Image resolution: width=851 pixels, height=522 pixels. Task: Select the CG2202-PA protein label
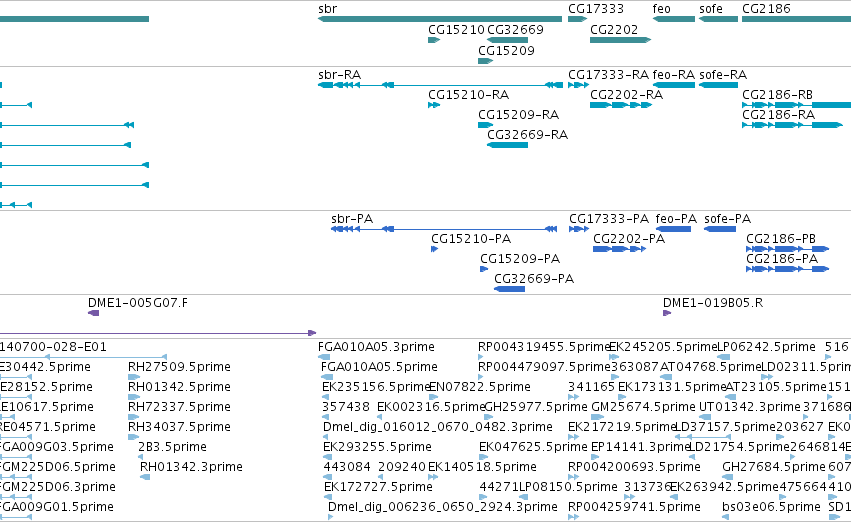pyautogui.click(x=629, y=239)
